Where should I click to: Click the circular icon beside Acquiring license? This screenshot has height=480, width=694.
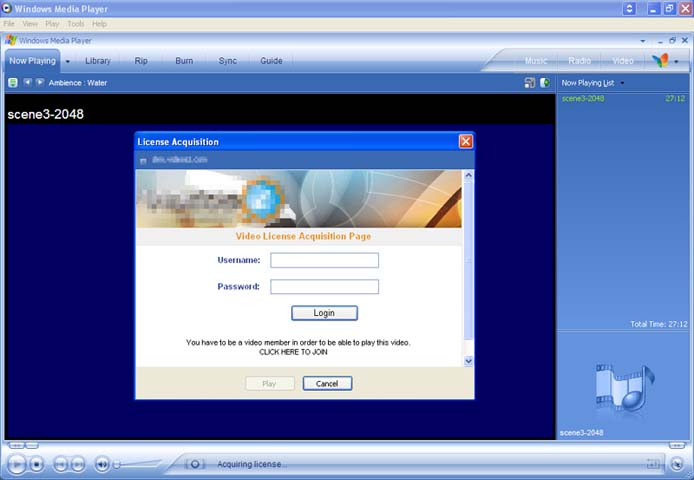pyautogui.click(x=195, y=464)
